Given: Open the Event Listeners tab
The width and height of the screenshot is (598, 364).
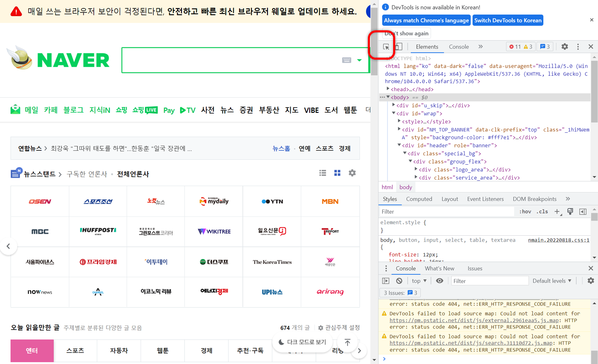Looking at the screenshot, I should pyautogui.click(x=485, y=199).
